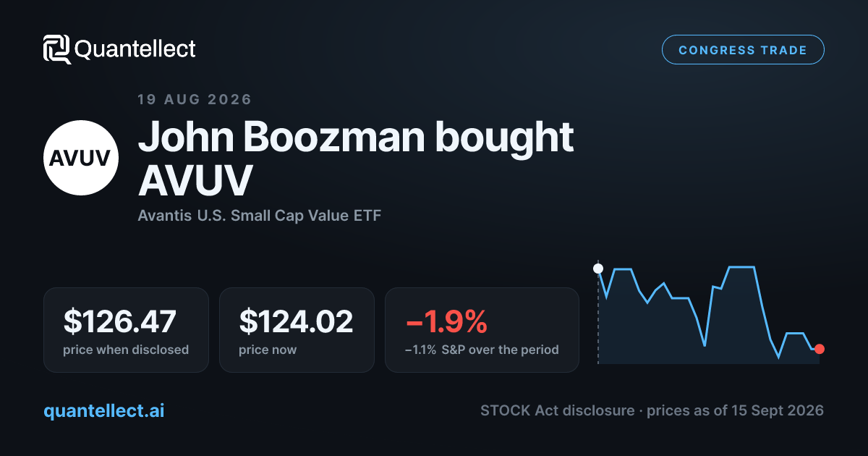The height and width of the screenshot is (456, 868).
Task: Click the price when disclosed label
Action: (126, 350)
